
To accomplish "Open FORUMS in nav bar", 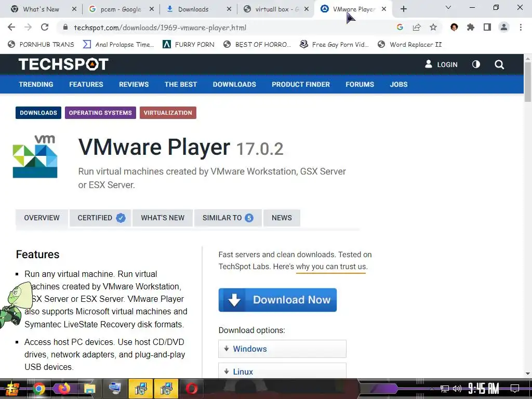I will point(360,84).
